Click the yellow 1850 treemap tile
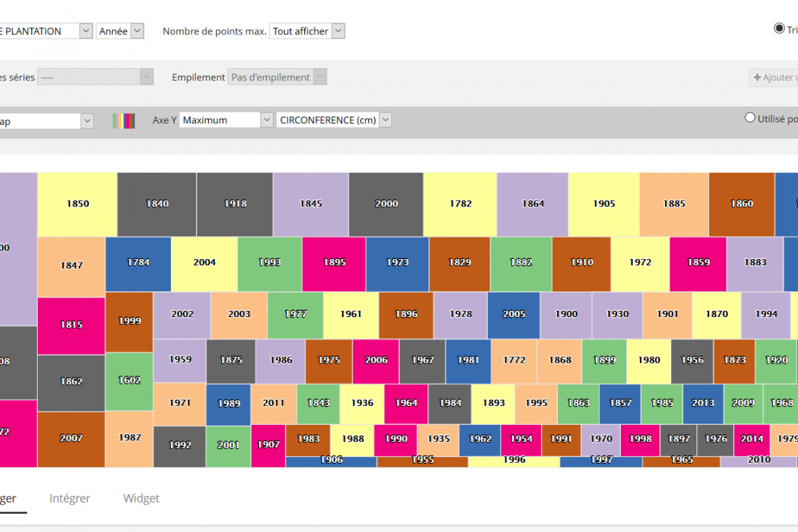 [78, 204]
